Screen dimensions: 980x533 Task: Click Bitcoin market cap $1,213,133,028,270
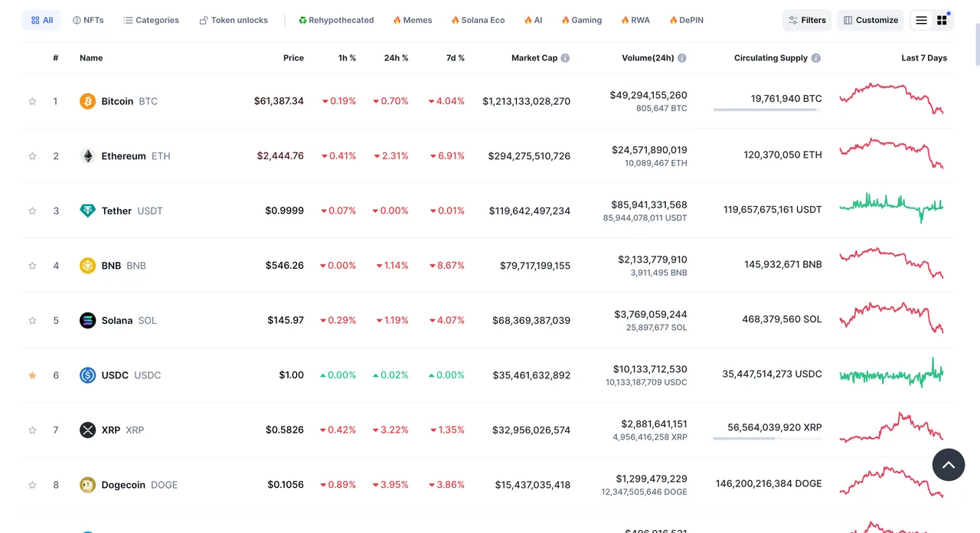point(527,101)
